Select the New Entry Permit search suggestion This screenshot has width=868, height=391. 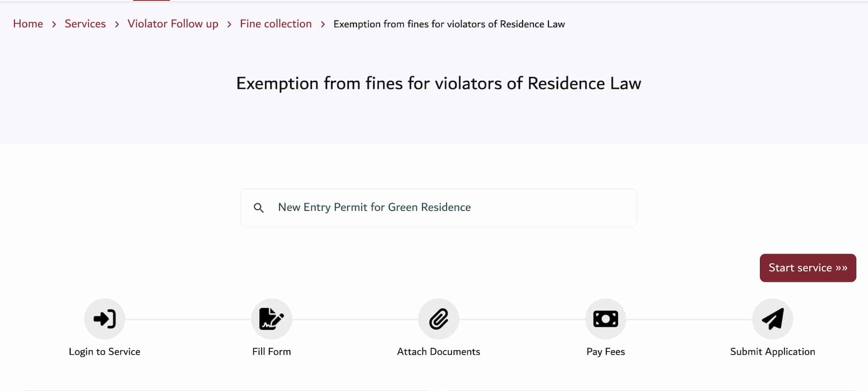[x=374, y=207]
